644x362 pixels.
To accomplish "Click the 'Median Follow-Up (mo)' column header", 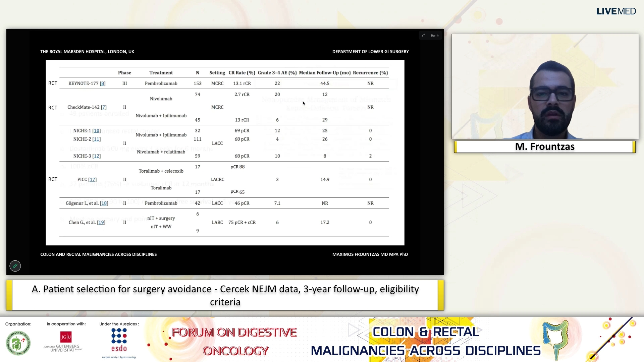I will (x=325, y=73).
